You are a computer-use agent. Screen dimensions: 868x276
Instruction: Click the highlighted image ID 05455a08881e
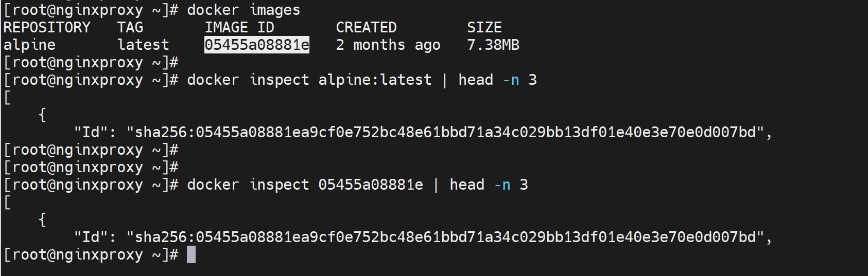point(256,45)
